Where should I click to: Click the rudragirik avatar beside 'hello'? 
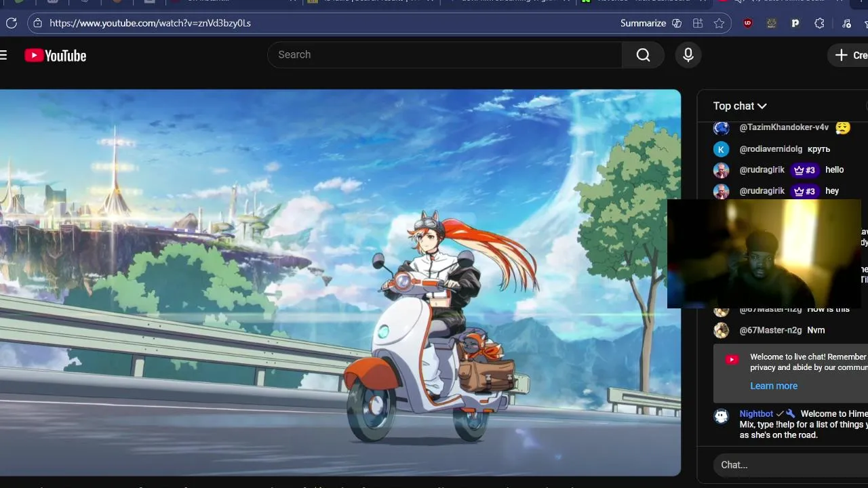point(722,170)
